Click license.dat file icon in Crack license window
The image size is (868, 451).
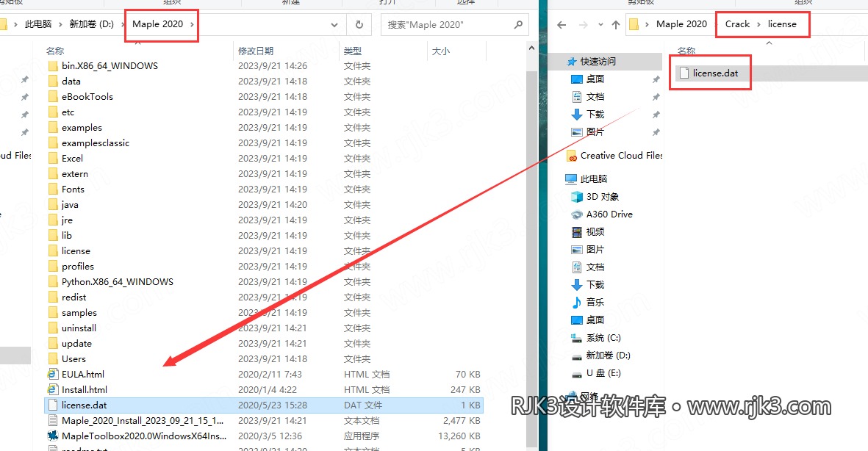[x=684, y=73]
